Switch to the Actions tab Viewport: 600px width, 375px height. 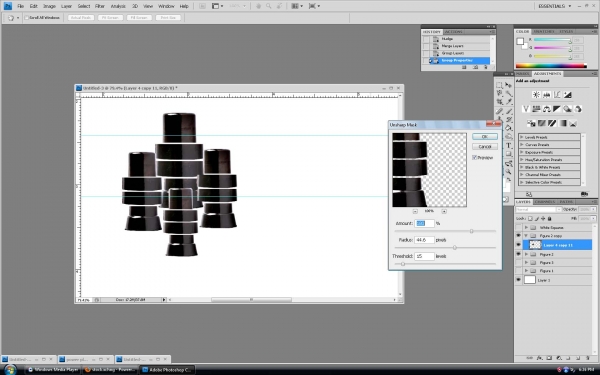(453, 32)
